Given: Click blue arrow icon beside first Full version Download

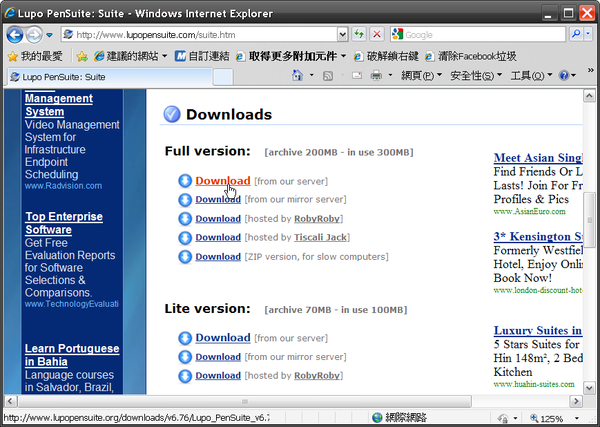Looking at the screenshot, I should (185, 181).
